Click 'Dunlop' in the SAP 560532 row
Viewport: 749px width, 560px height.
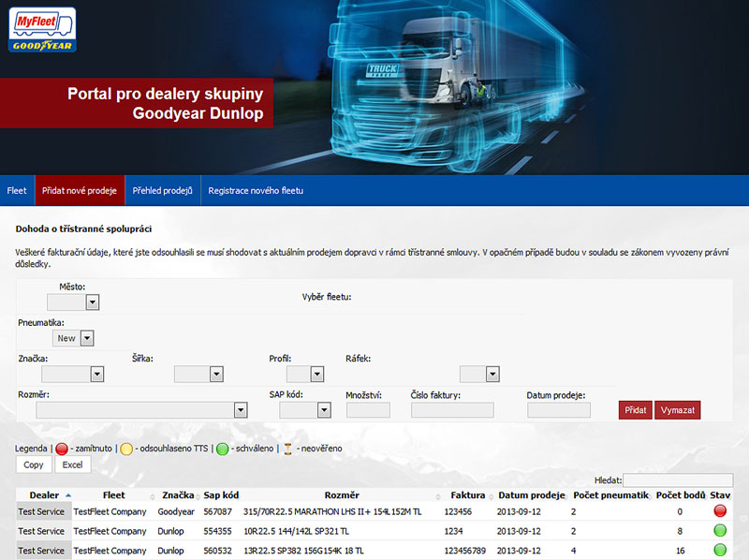click(170, 551)
